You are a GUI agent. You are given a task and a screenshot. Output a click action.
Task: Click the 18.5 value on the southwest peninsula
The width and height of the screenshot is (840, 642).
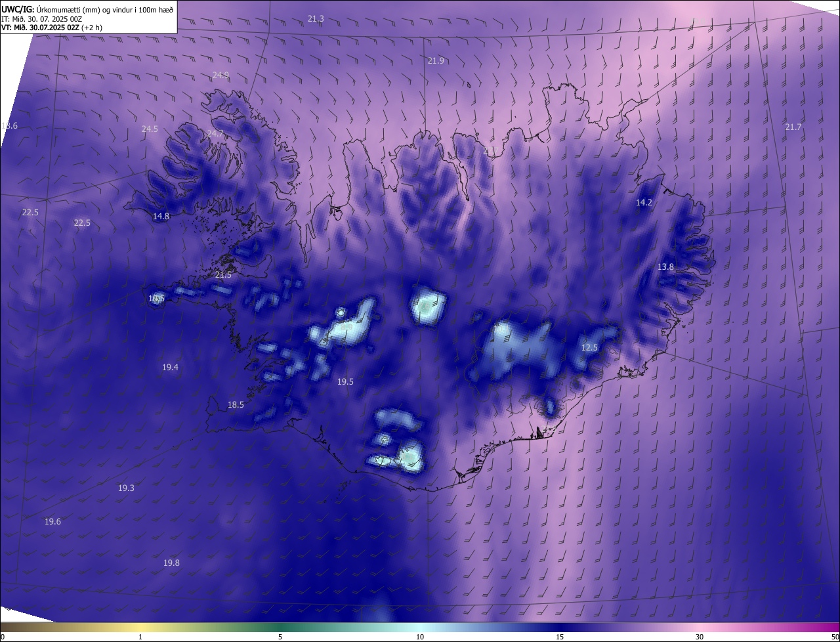236,404
